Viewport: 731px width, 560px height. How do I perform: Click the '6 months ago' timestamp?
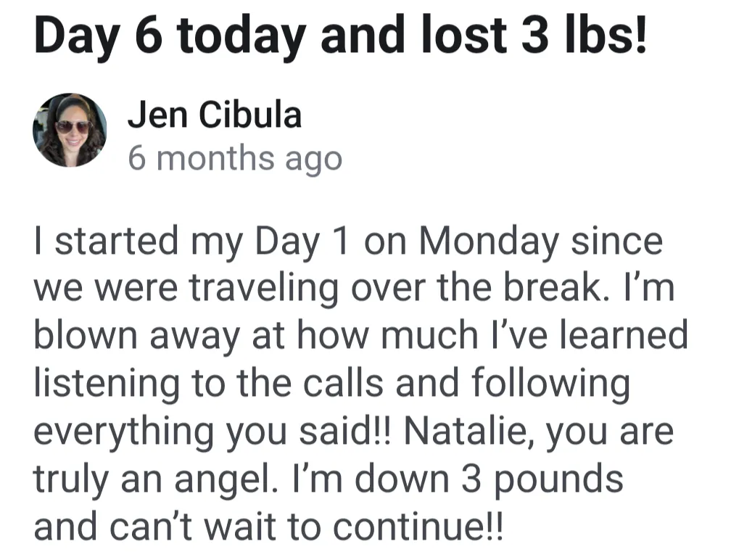(235, 159)
